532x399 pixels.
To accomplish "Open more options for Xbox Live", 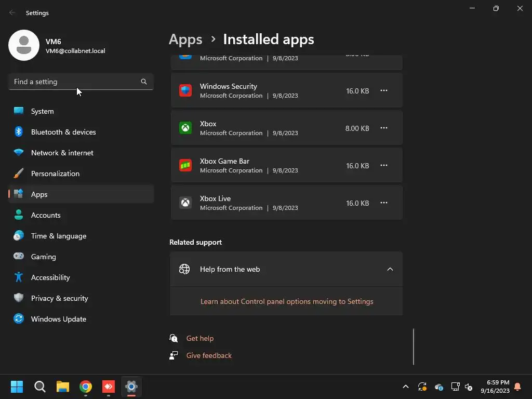I will click(384, 203).
